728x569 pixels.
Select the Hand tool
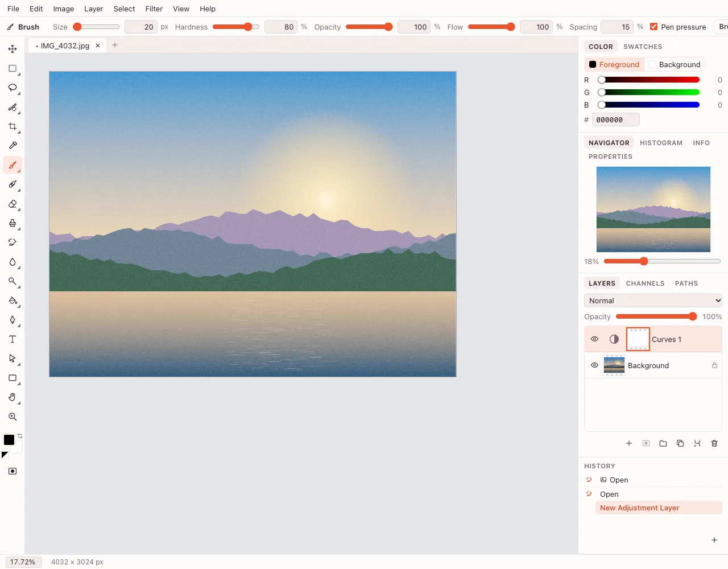[x=13, y=397]
